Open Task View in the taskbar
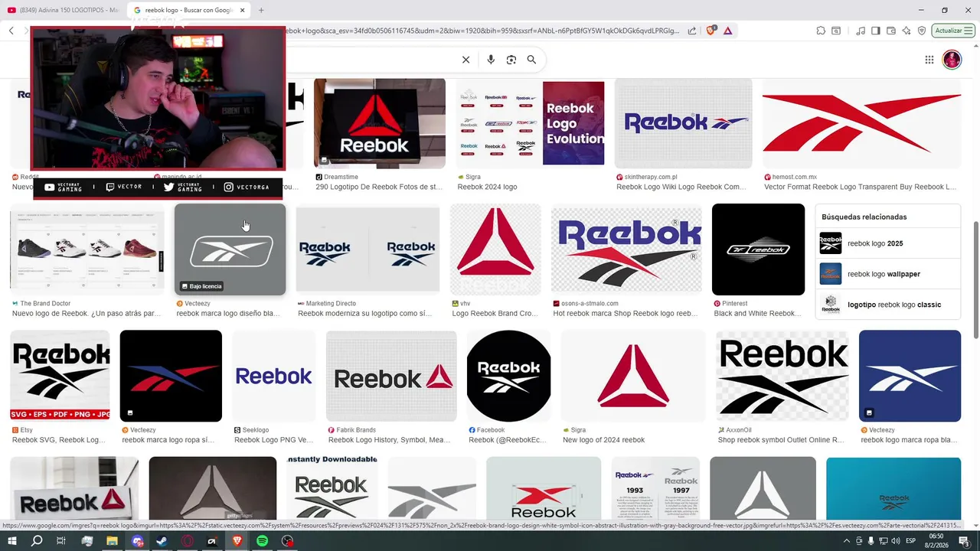 (62, 541)
